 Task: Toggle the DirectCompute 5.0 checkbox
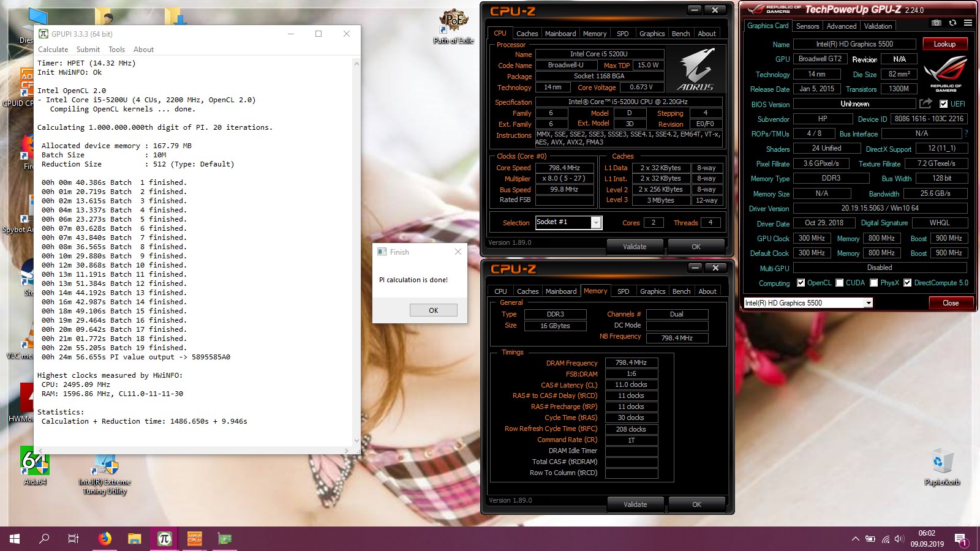907,283
